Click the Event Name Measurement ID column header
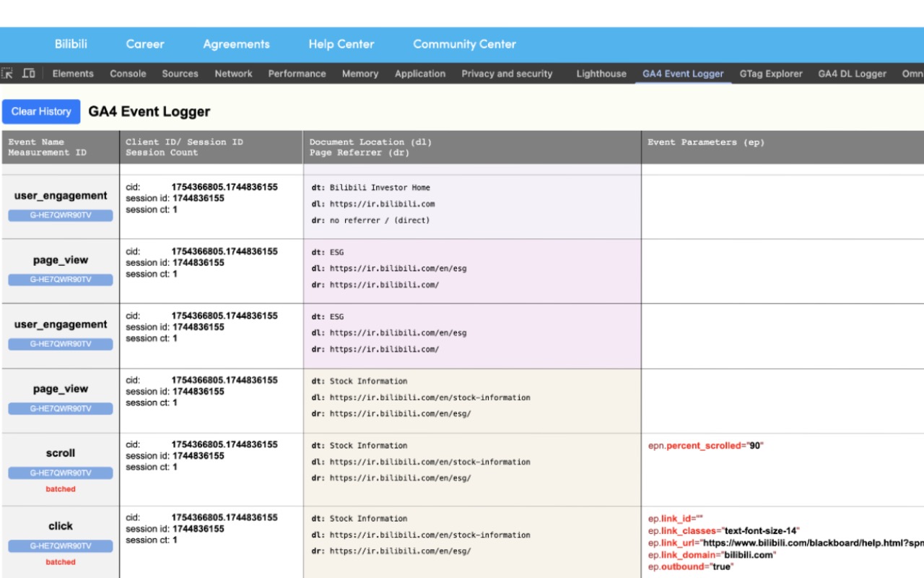Image resolution: width=924 pixels, height=578 pixels. (x=60, y=147)
